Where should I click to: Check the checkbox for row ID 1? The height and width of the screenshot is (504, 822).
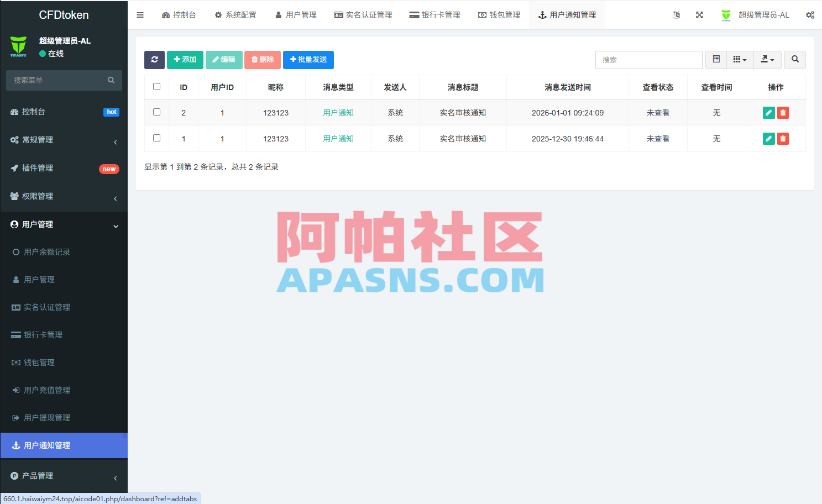157,138
